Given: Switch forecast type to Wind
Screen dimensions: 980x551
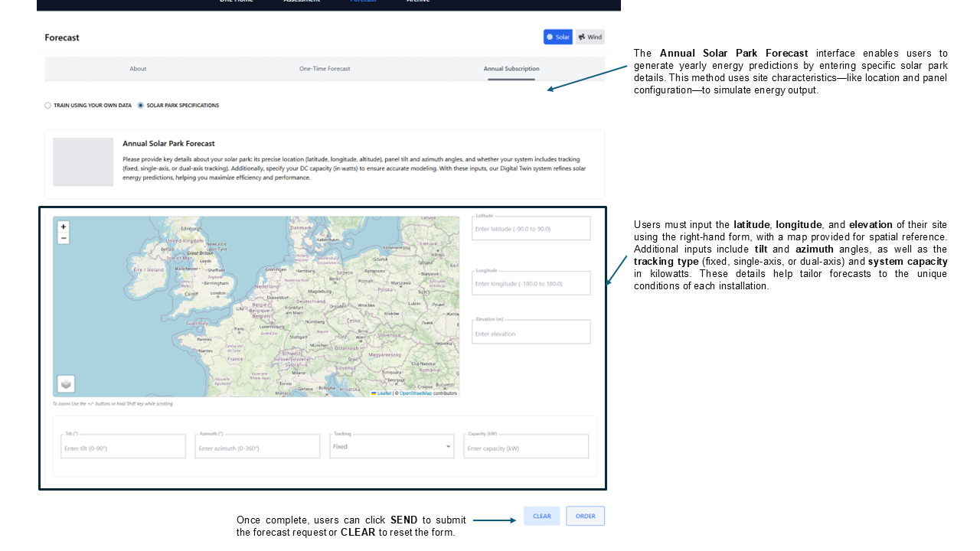Looking at the screenshot, I should coord(590,37).
